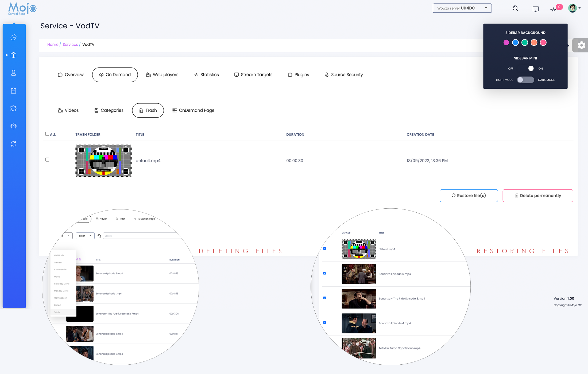Open the search magnifier in top bar
The height and width of the screenshot is (374, 588).
tap(515, 8)
